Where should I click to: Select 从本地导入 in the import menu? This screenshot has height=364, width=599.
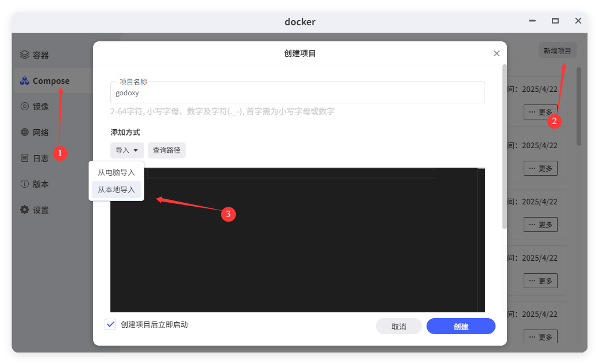(x=116, y=189)
